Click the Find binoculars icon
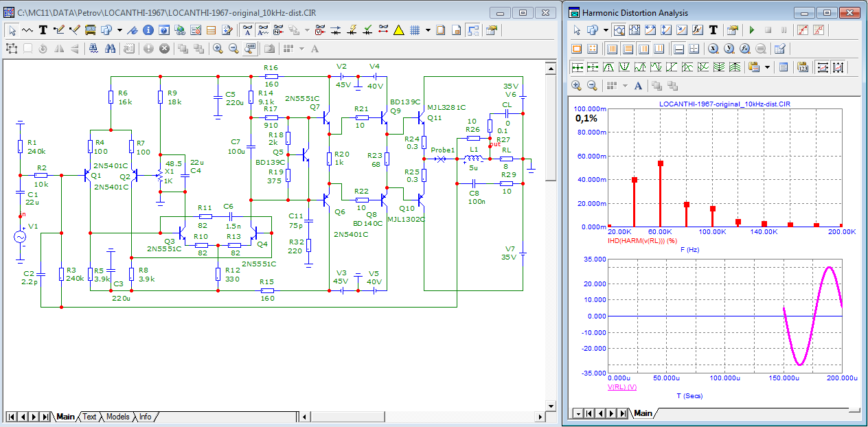 (111, 49)
